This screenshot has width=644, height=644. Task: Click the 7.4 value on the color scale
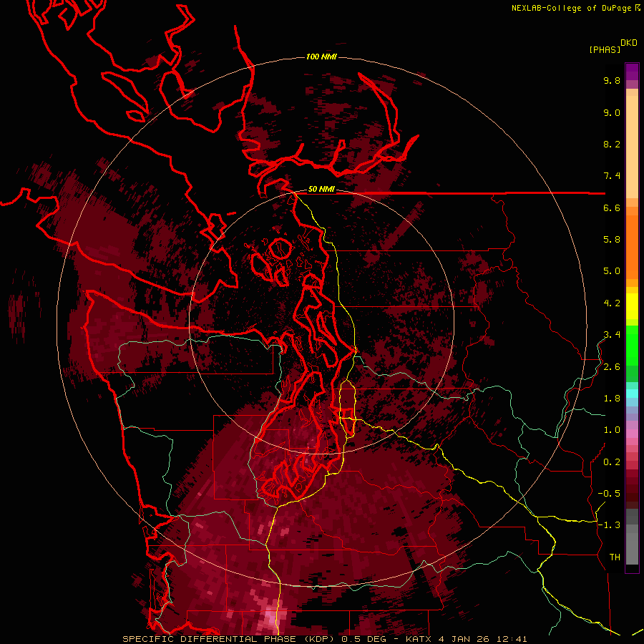click(x=612, y=176)
